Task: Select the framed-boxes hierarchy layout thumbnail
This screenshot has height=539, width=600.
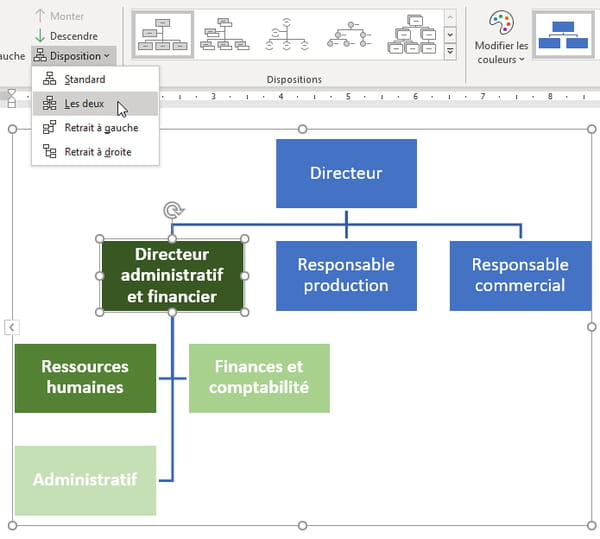Action: click(x=412, y=35)
